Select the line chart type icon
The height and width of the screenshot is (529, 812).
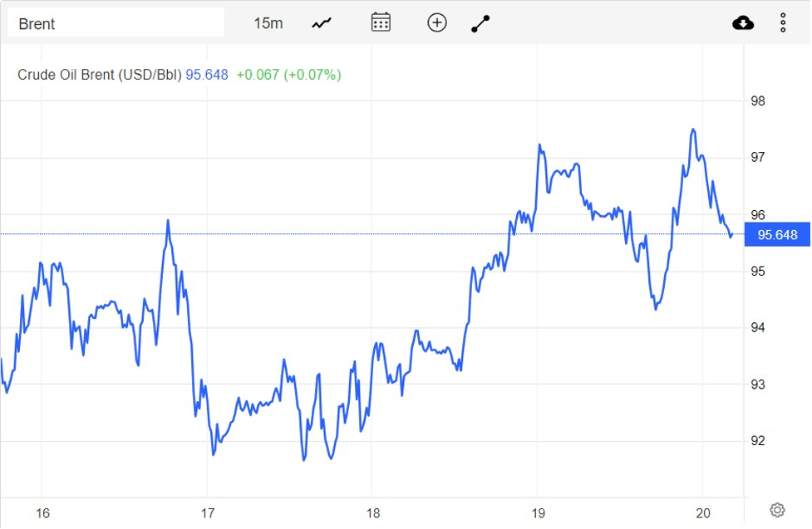(x=320, y=22)
